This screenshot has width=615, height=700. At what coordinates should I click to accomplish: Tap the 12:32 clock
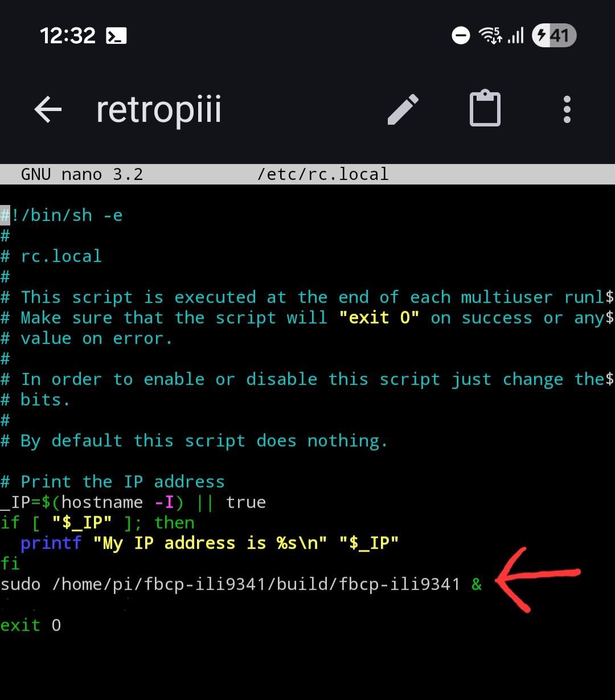click(x=67, y=36)
